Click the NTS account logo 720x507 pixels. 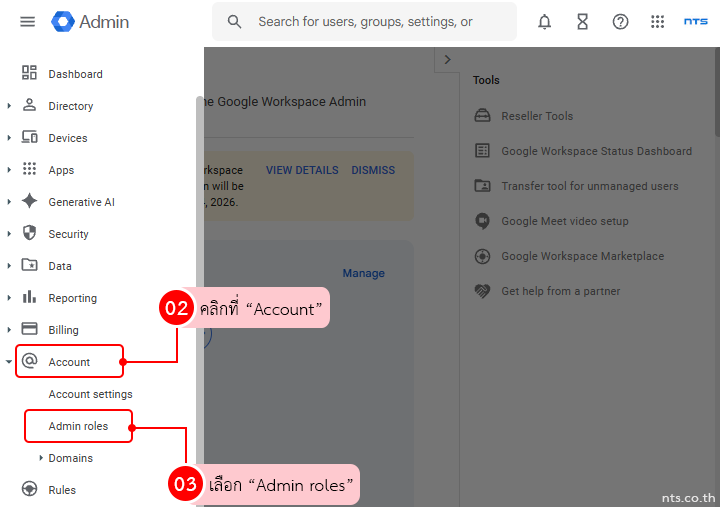coord(696,21)
